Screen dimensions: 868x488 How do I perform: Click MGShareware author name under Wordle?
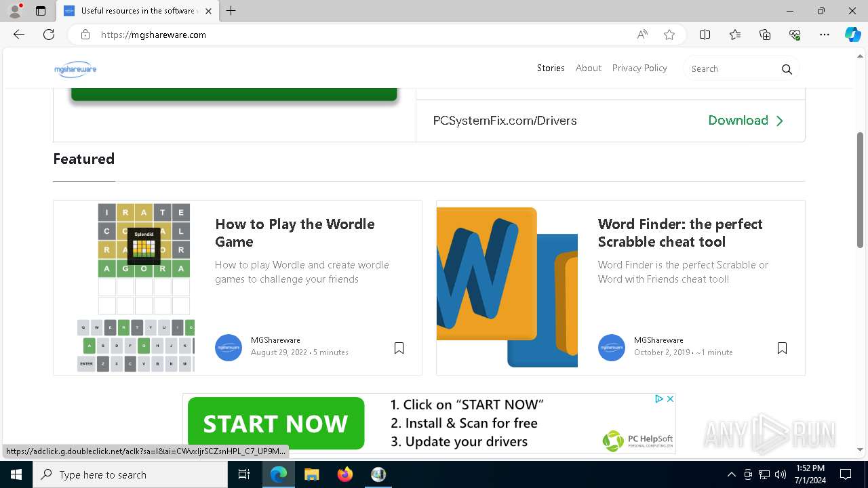pos(275,340)
